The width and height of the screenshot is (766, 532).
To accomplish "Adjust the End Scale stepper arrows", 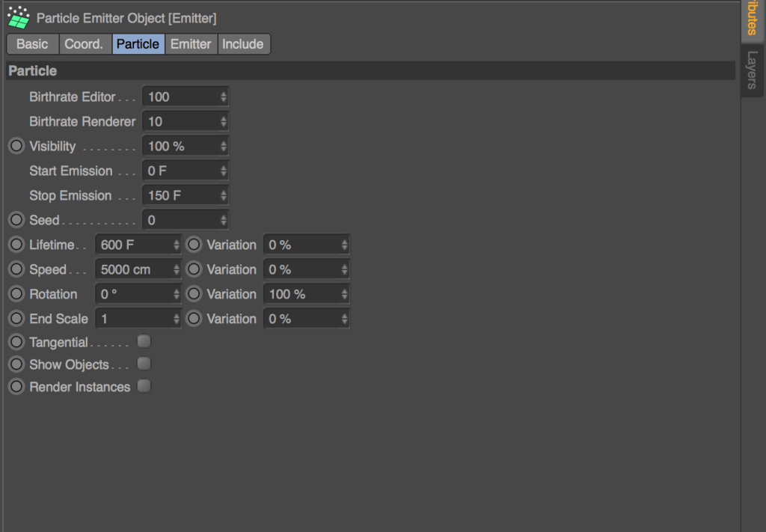I will pyautogui.click(x=177, y=319).
